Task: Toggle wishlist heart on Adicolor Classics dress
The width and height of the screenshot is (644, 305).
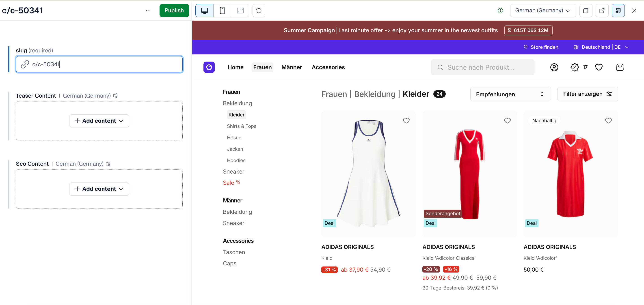Action: click(x=507, y=121)
